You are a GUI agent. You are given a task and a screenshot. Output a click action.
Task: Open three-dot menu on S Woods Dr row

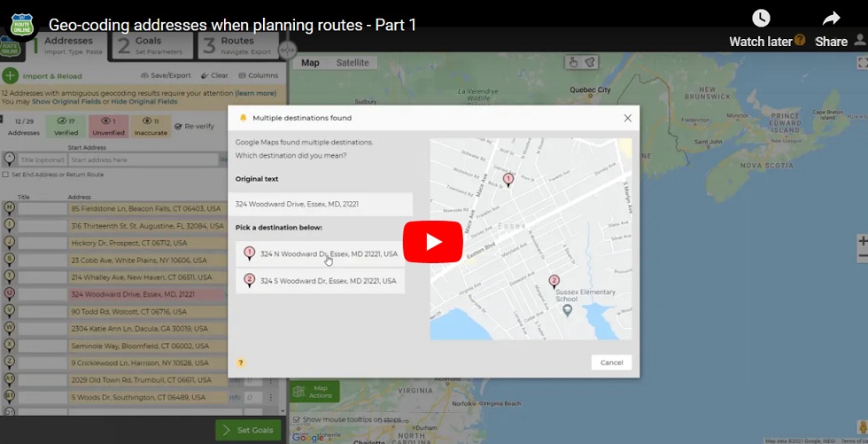tap(271, 398)
